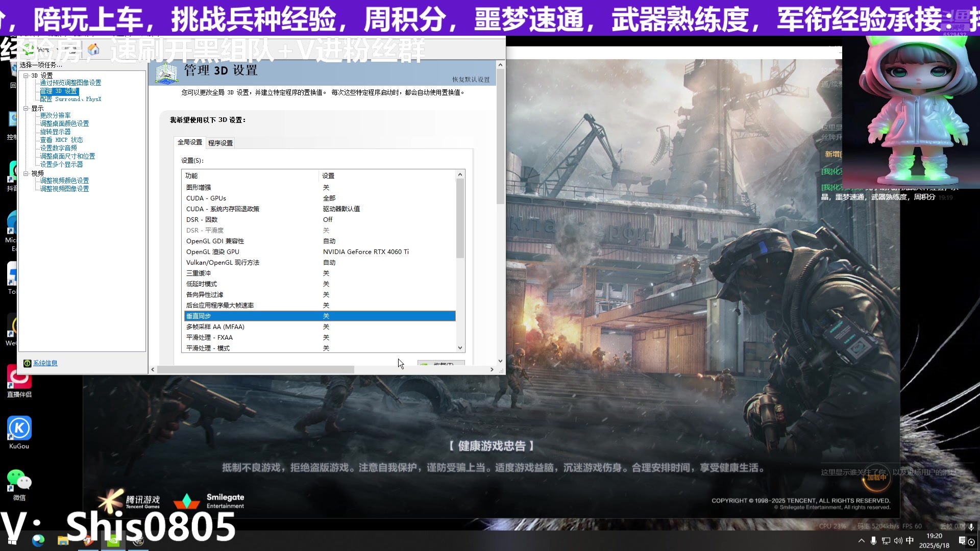Viewport: 980px width, 551px height.
Task: Switch to the 程序设置 tab
Action: [220, 143]
